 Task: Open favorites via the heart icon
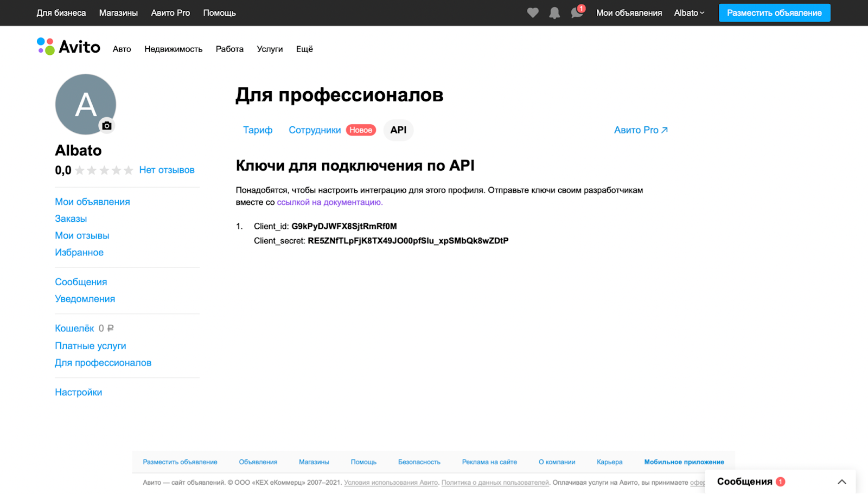pyautogui.click(x=533, y=12)
